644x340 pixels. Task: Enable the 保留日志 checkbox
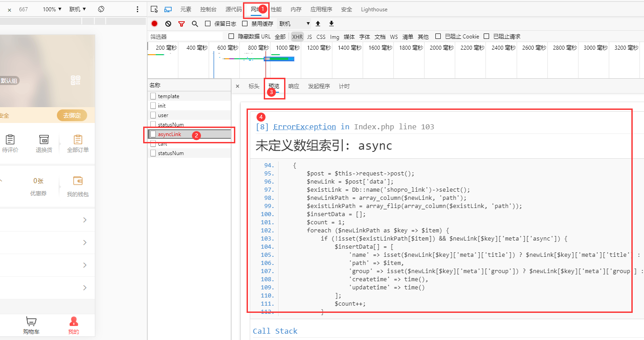click(208, 24)
